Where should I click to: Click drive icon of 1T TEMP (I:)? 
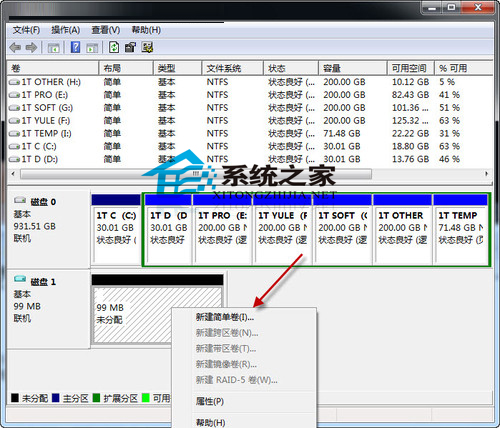pos(14,134)
